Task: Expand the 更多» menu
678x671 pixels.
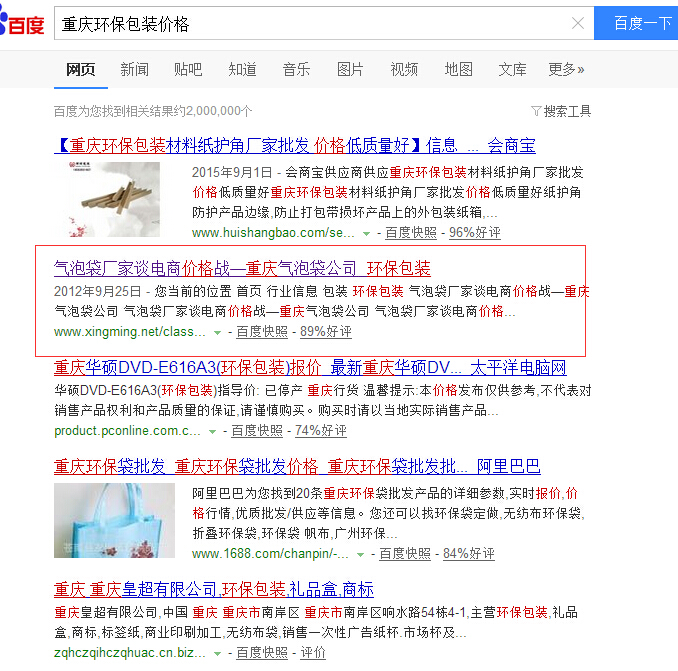Action: 566,69
